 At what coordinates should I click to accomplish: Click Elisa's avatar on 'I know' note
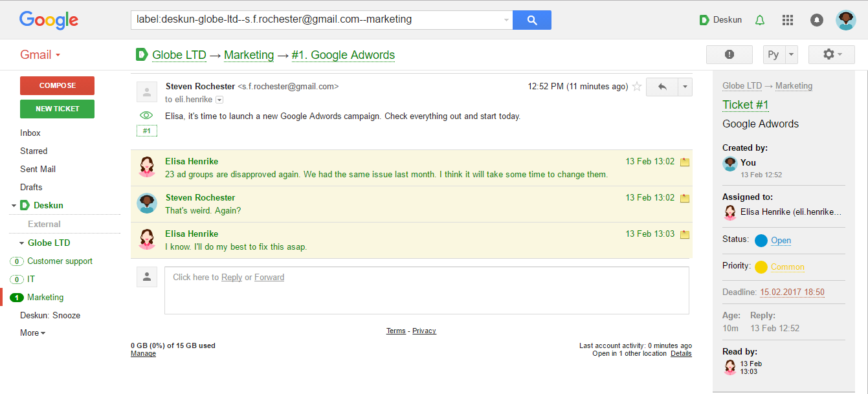click(147, 239)
